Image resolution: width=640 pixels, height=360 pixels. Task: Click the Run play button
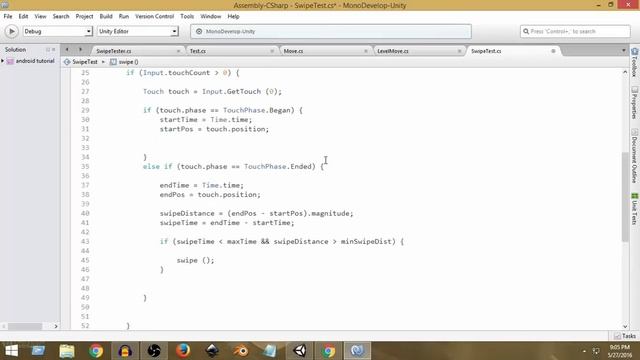pos(11,31)
